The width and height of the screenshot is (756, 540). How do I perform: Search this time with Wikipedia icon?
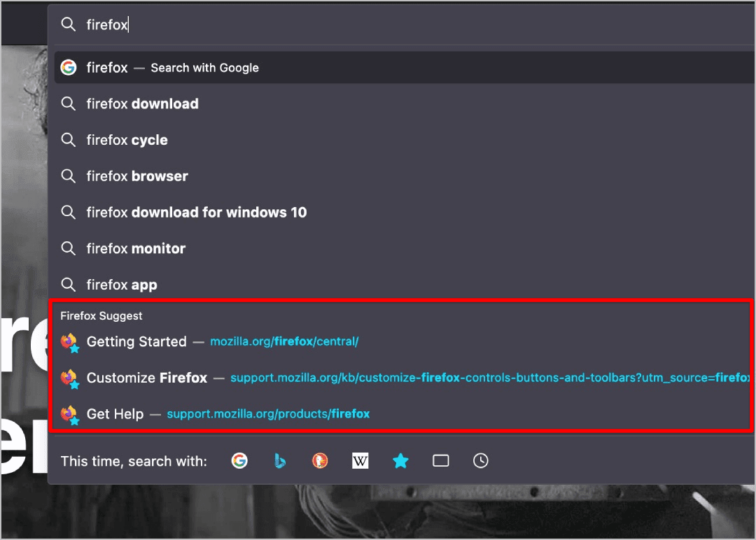[x=360, y=461]
